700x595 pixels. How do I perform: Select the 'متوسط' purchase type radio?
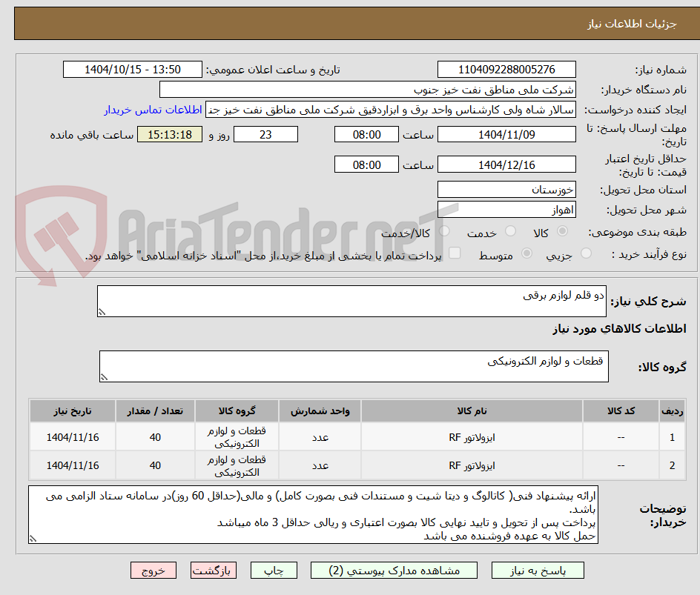526,253
